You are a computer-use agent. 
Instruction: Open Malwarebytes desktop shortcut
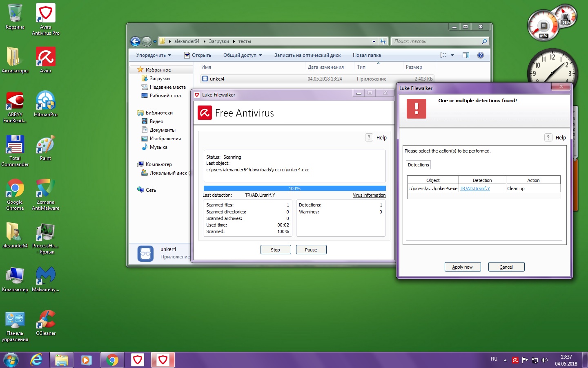45,276
